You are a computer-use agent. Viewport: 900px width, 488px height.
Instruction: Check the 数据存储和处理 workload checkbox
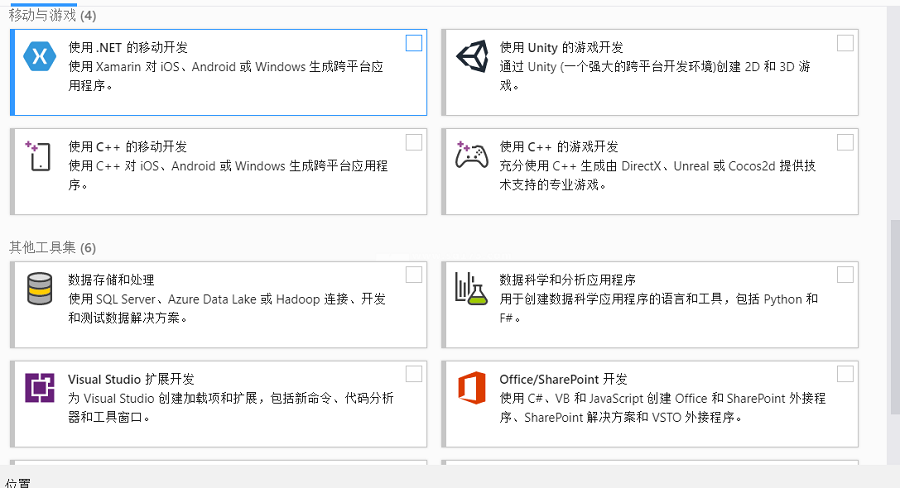(414, 274)
